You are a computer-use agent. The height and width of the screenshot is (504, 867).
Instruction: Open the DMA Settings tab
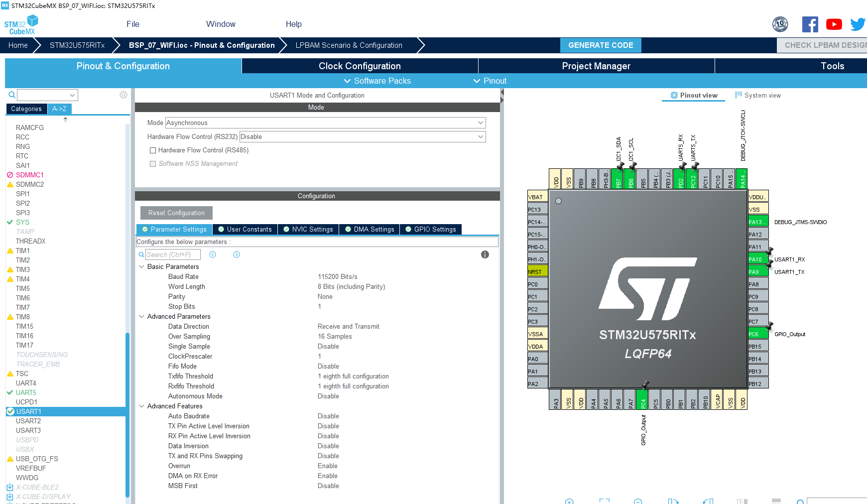click(370, 229)
